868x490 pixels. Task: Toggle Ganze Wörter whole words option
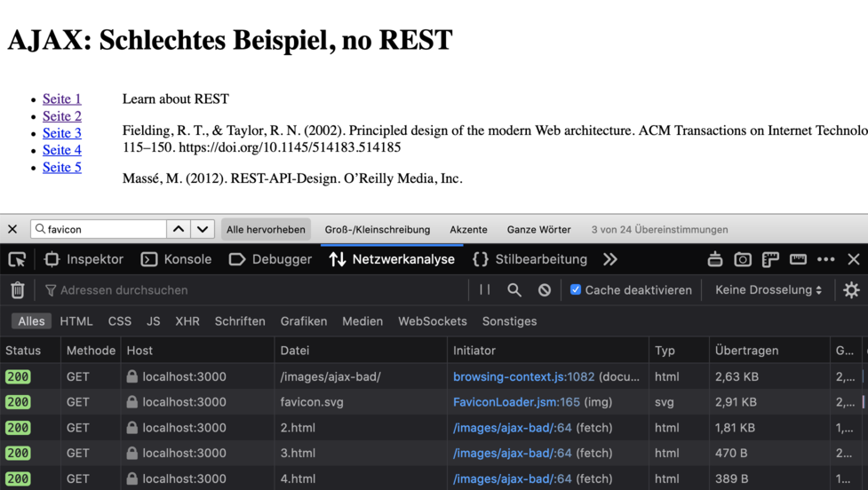click(538, 230)
